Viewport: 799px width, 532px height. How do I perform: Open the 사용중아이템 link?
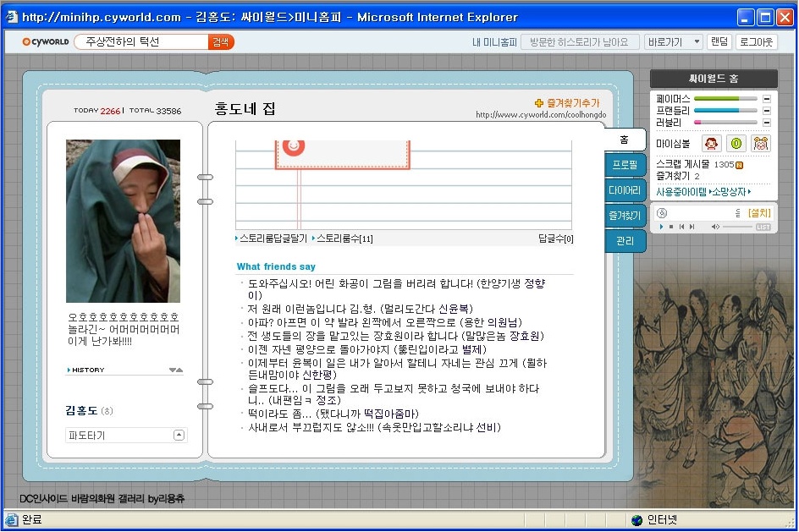(x=681, y=192)
